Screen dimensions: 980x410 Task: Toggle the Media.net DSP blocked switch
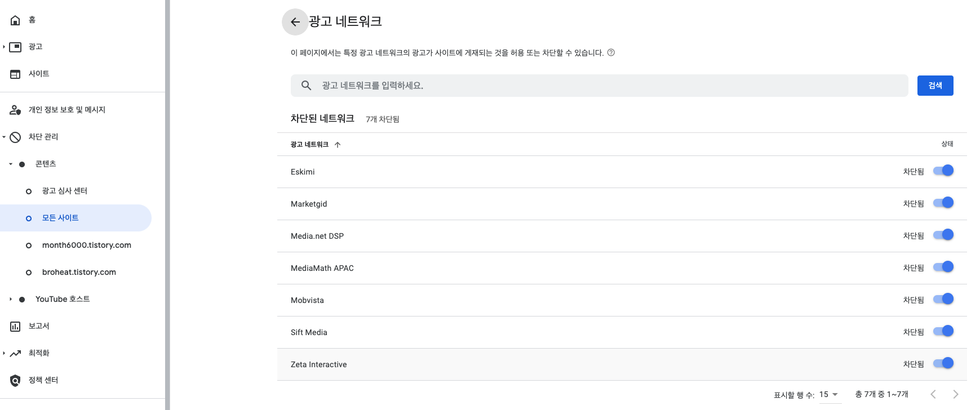[943, 235]
